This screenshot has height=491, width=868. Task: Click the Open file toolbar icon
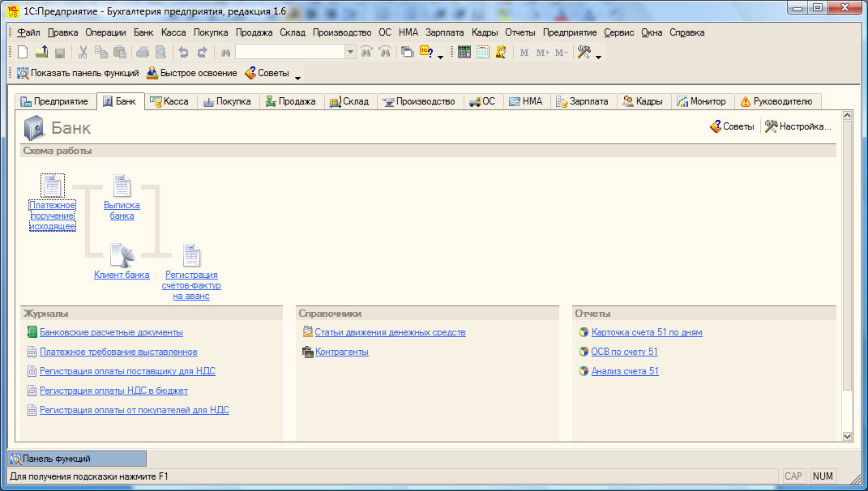pyautogui.click(x=41, y=52)
